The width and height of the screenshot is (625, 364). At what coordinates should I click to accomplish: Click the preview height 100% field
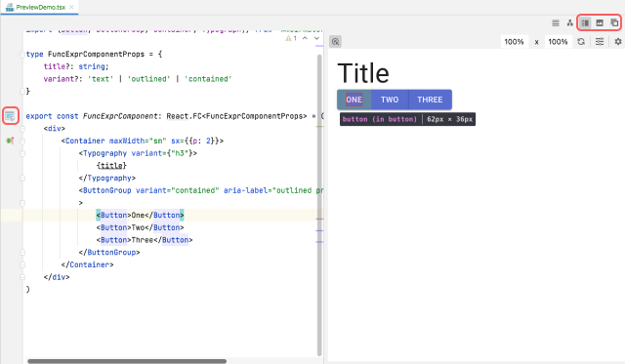(558, 42)
